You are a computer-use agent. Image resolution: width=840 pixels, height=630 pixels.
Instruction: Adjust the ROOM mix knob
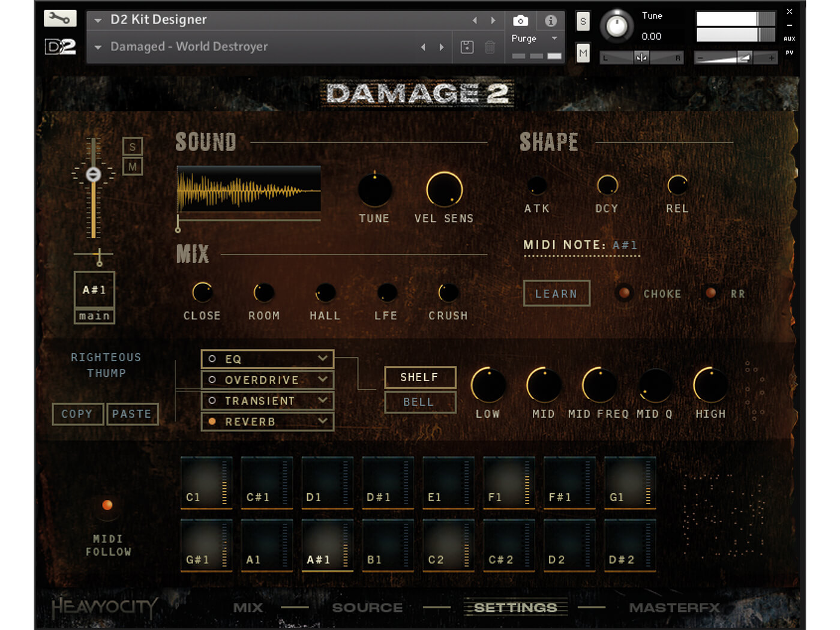click(264, 293)
